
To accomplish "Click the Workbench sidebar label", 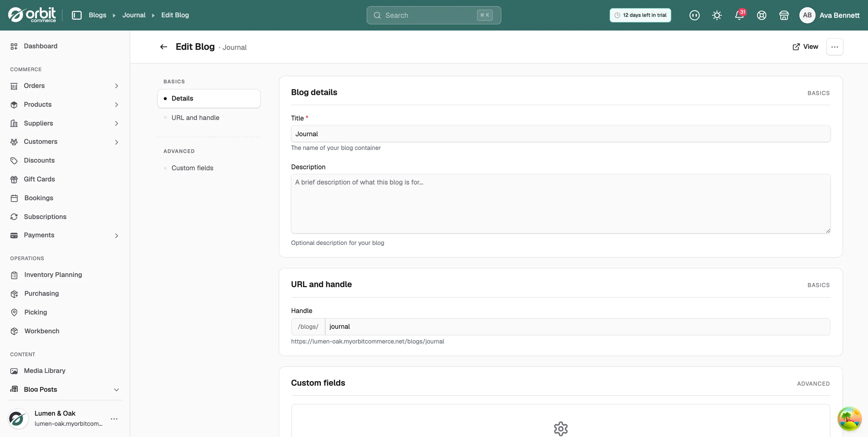I will (42, 331).
